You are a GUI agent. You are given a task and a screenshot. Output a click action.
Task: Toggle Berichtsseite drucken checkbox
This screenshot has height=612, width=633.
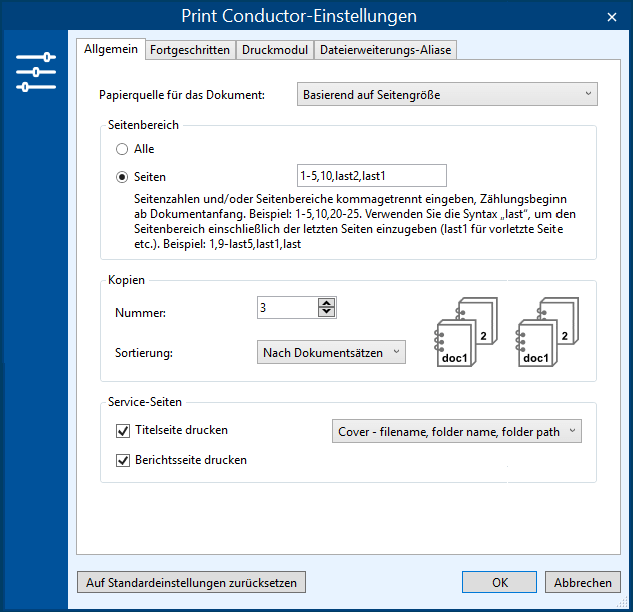coord(123,461)
